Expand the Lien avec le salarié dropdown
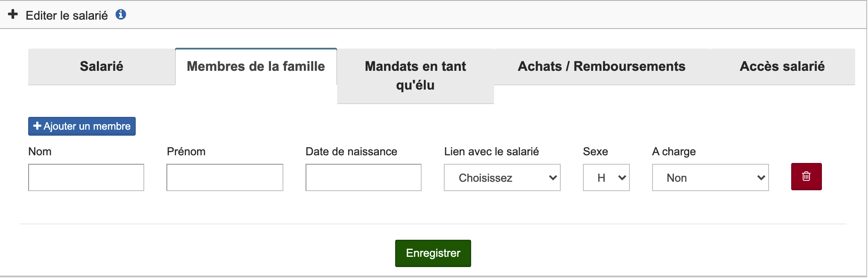 point(502,178)
